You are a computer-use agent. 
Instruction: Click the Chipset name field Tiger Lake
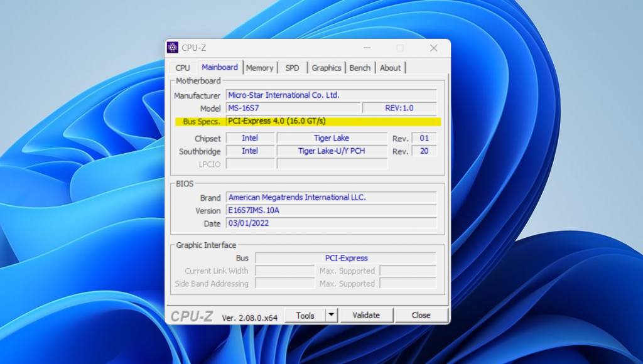[332, 138]
